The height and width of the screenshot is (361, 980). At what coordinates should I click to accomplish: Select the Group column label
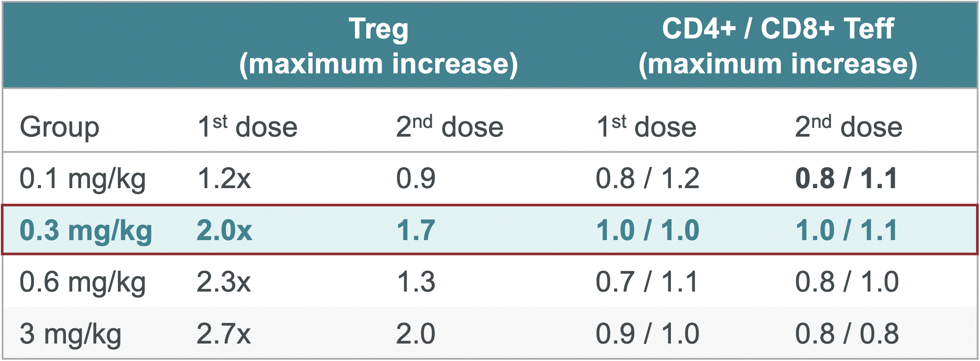click(x=60, y=127)
